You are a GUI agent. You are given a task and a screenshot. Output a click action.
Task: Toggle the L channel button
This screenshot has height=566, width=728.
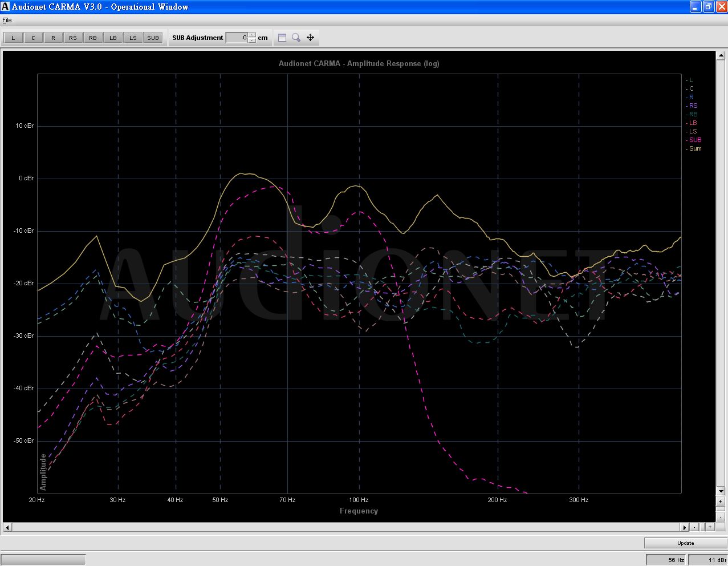pos(13,38)
